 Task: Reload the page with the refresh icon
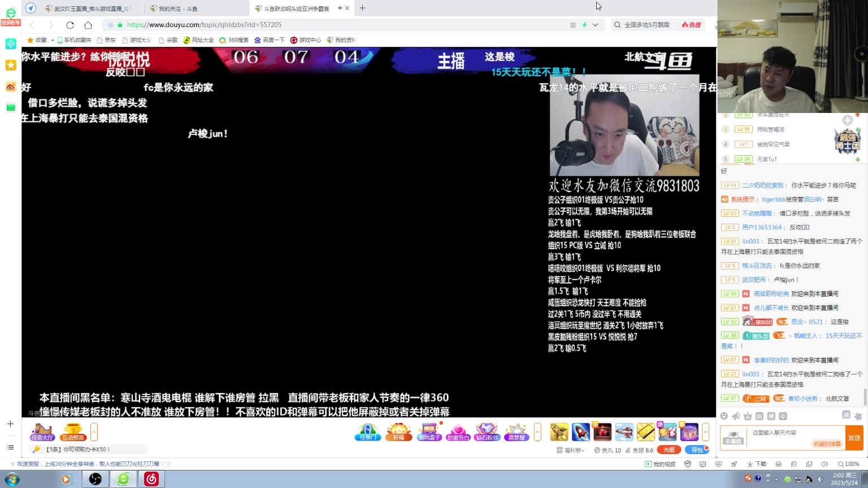[70, 25]
